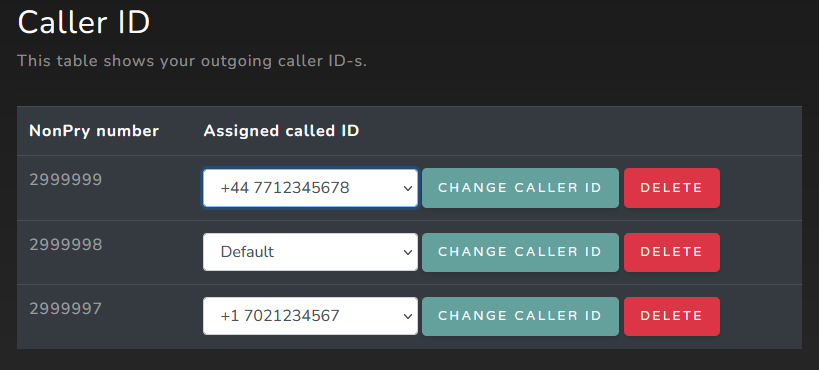The image size is (819, 370).
Task: Select the NonPry number 2999998 cell
Action: [66, 245]
